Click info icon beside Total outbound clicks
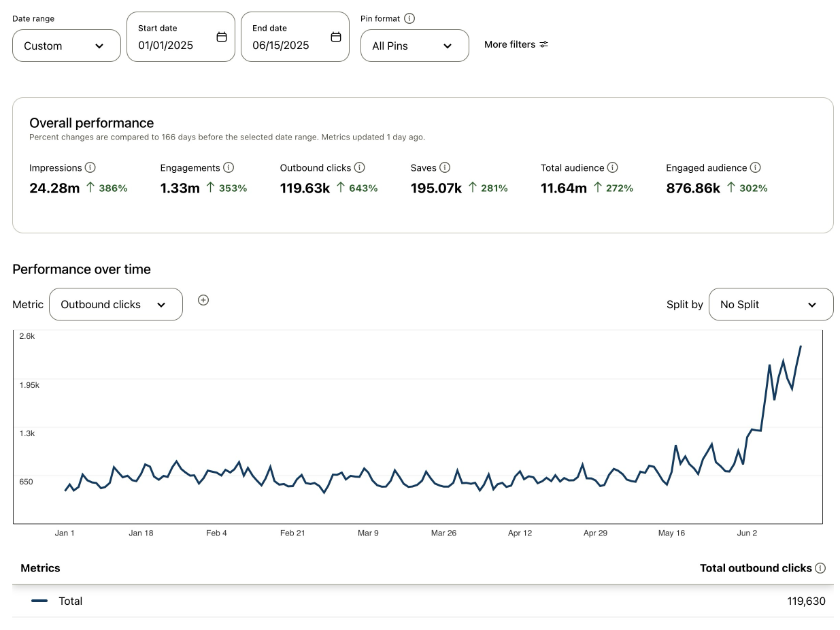 coord(820,568)
